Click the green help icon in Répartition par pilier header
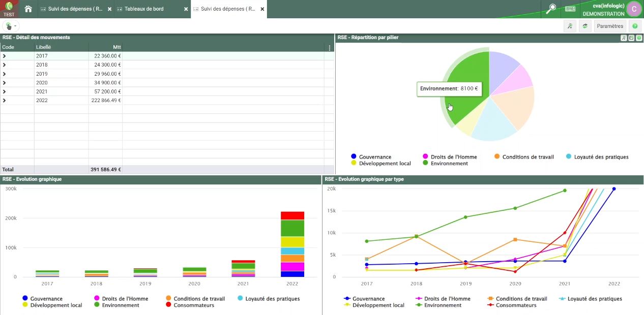 (639, 38)
